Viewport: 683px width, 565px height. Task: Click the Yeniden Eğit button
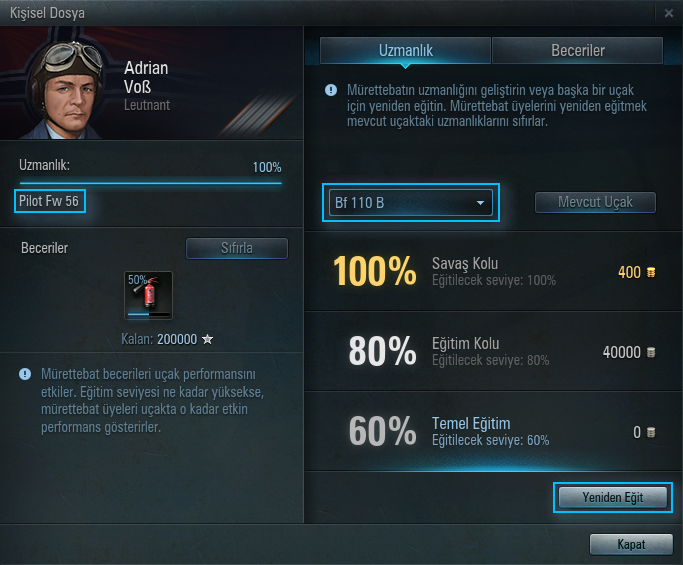(613, 497)
